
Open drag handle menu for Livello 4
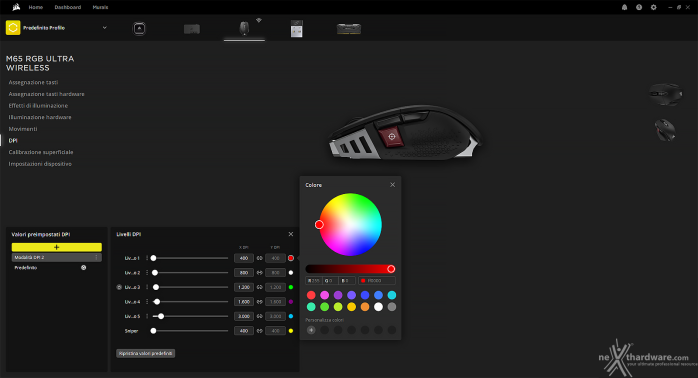pos(147,301)
